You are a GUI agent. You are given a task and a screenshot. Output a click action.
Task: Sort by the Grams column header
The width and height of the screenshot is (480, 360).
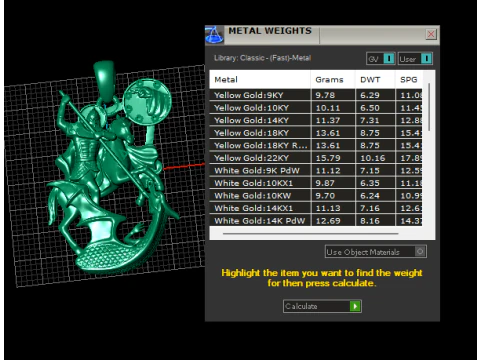pyautogui.click(x=333, y=80)
